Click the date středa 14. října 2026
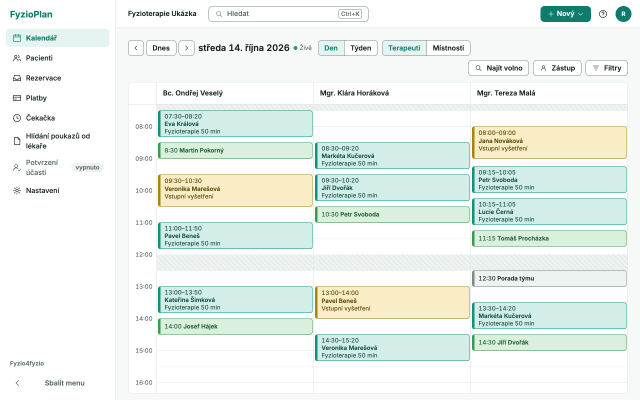 [x=244, y=48]
